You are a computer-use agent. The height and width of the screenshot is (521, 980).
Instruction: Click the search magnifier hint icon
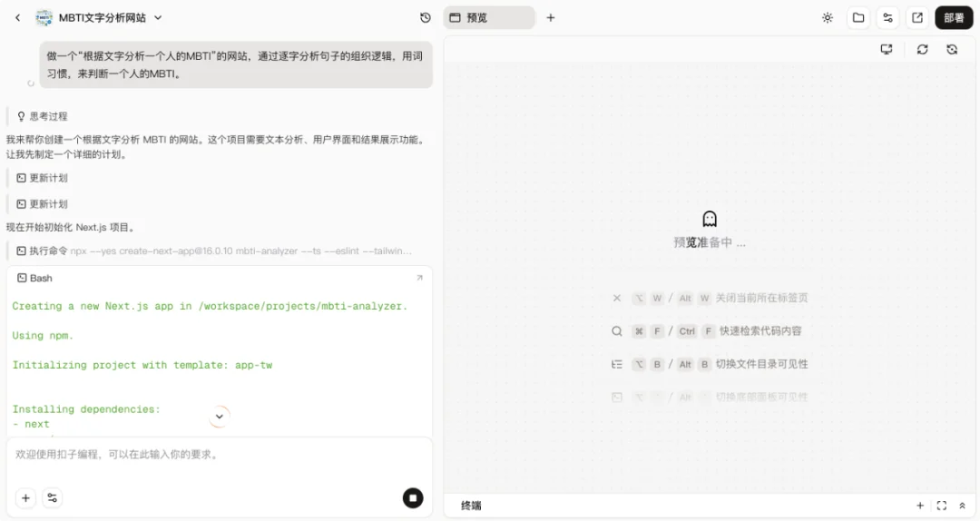(617, 331)
